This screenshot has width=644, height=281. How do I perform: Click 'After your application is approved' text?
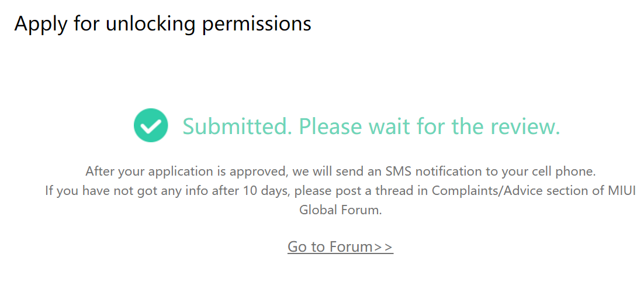(184, 172)
